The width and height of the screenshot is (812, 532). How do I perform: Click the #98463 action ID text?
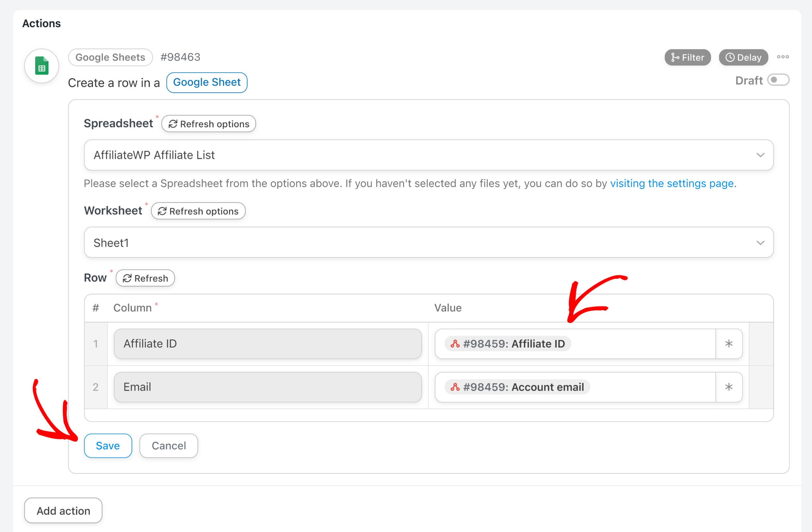(180, 57)
